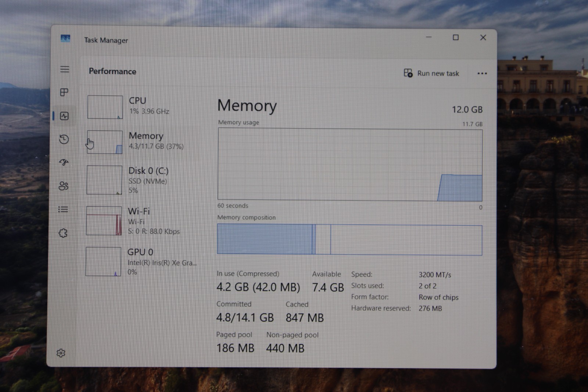
Task: Open the hamburger navigation menu
Action: coord(65,69)
